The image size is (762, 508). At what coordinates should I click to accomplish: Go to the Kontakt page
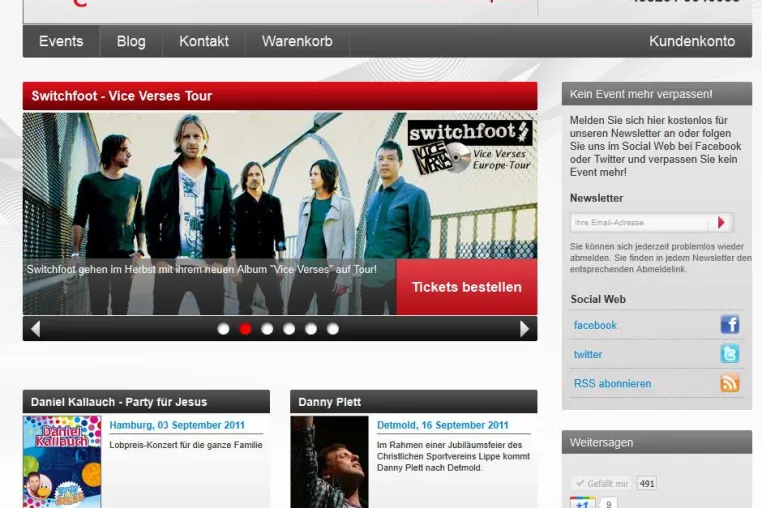(204, 41)
